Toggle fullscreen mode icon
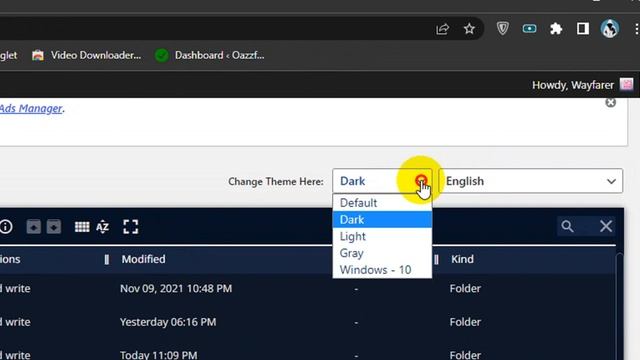 pyautogui.click(x=131, y=227)
